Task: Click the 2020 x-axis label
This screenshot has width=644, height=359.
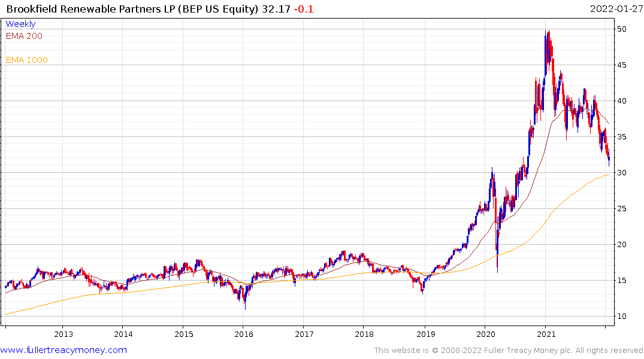Action: (485, 334)
